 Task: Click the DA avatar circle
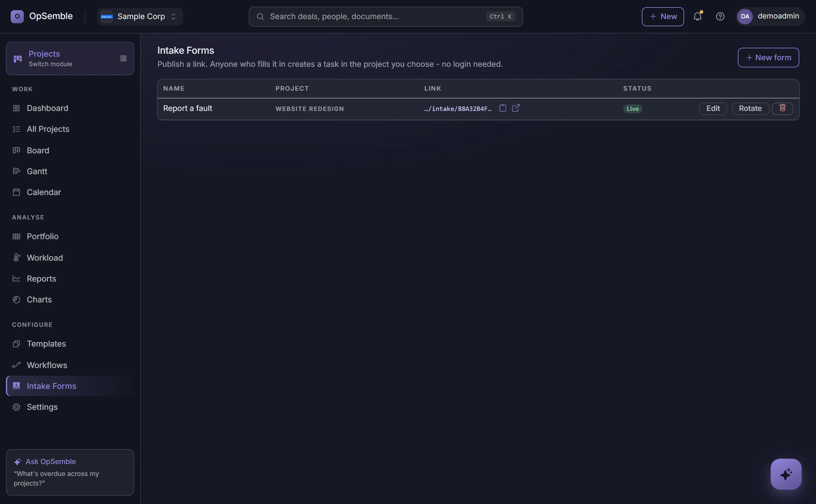(x=745, y=16)
